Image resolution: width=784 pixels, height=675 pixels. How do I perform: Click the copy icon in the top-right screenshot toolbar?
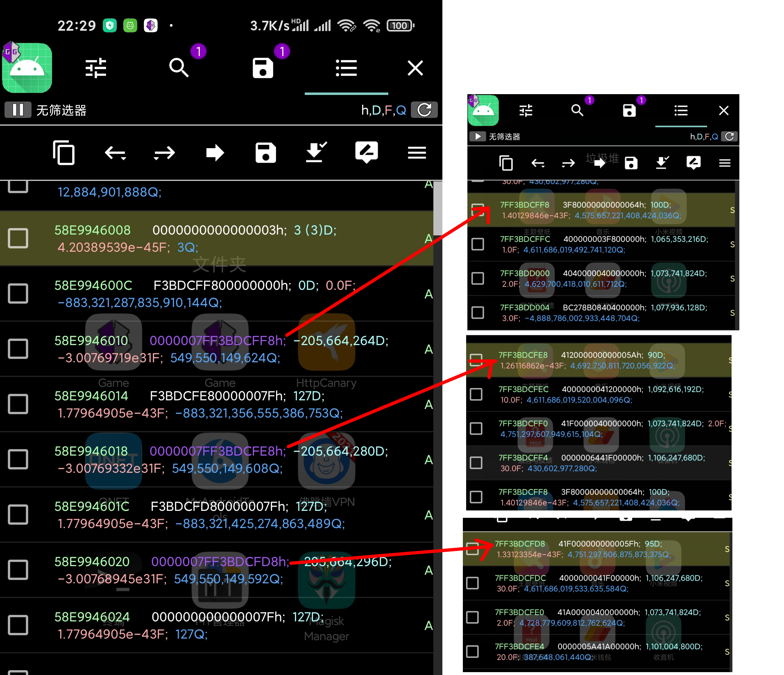(506, 163)
